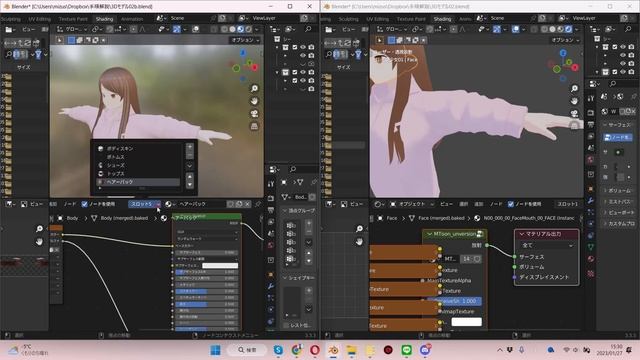
Task: Toggle Use Nodes checkbox in right node editor
Action: click(x=511, y=204)
